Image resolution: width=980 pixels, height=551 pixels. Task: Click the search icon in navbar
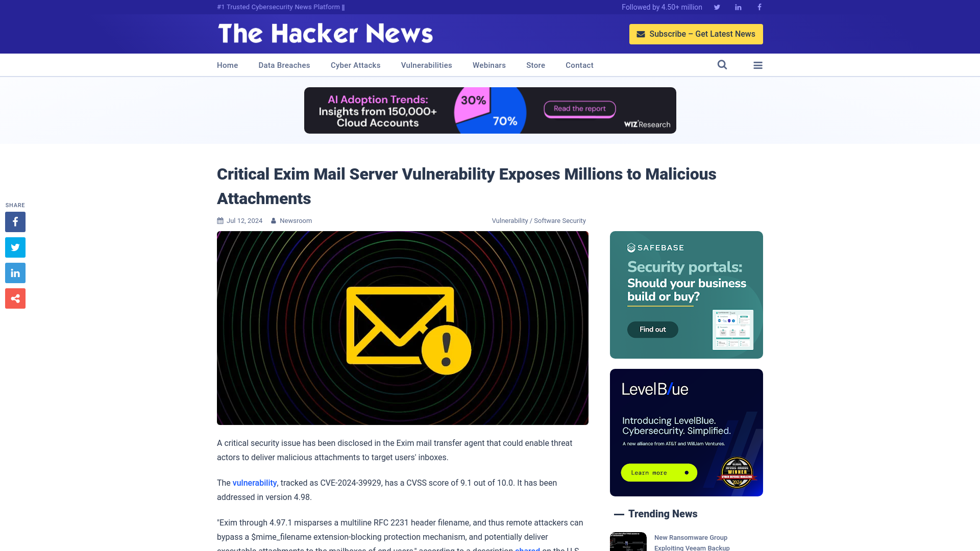[x=722, y=65]
